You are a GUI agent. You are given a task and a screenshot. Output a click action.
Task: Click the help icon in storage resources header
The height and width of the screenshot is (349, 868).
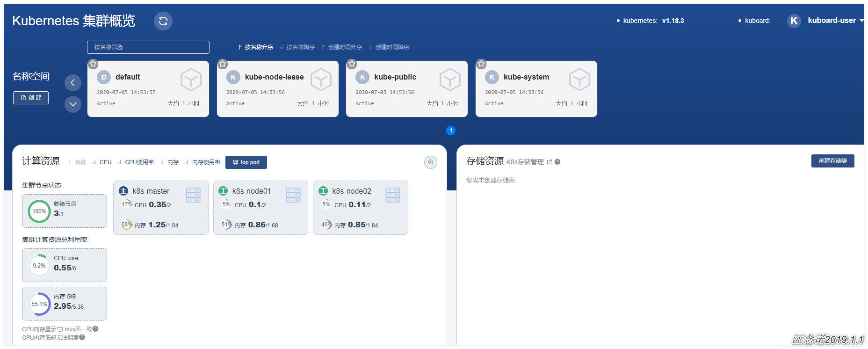(x=557, y=162)
